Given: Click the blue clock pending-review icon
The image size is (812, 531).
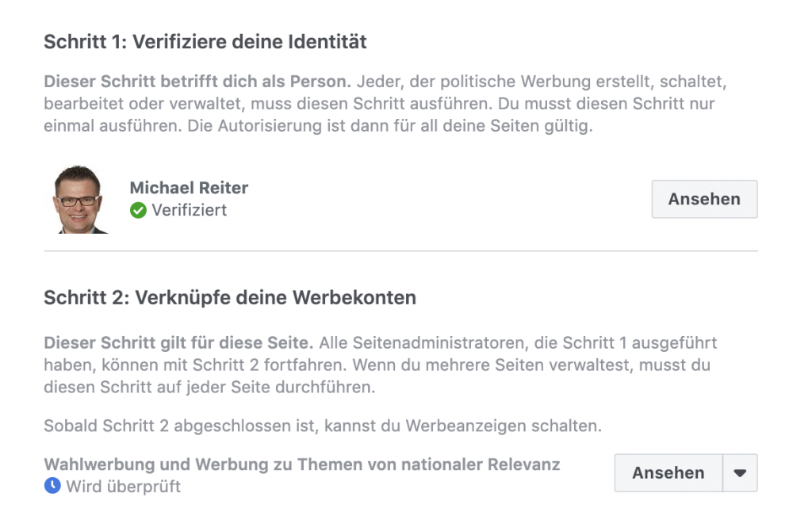Looking at the screenshot, I should (52, 486).
